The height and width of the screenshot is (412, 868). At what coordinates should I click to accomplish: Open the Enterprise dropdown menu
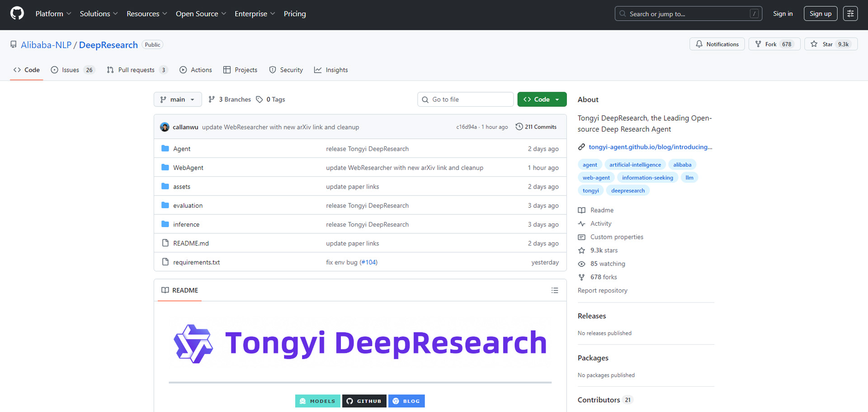coord(255,14)
